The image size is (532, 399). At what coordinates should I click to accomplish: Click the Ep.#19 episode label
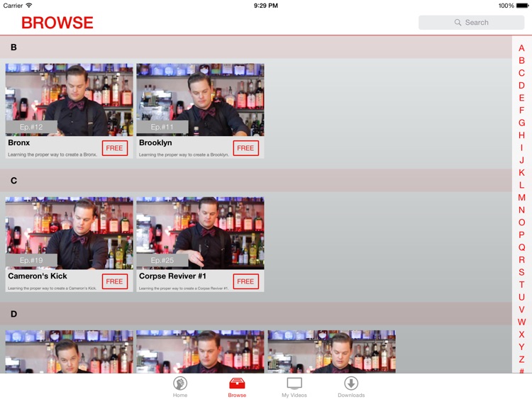point(31,260)
